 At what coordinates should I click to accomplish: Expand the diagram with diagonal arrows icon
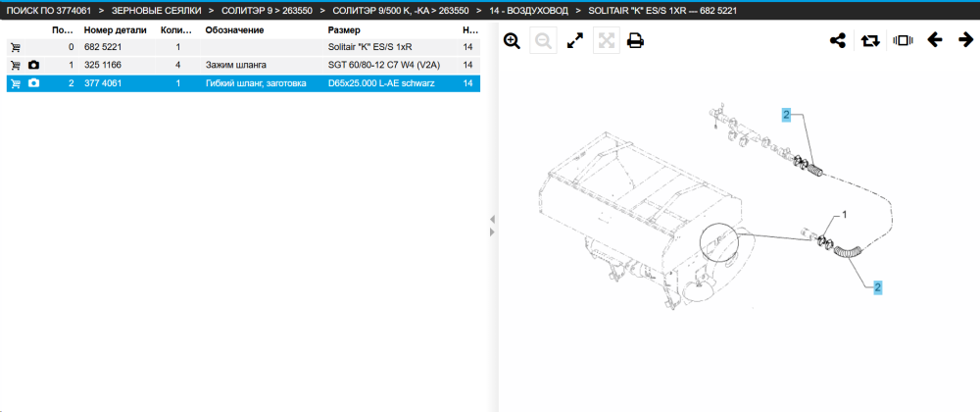(x=574, y=41)
